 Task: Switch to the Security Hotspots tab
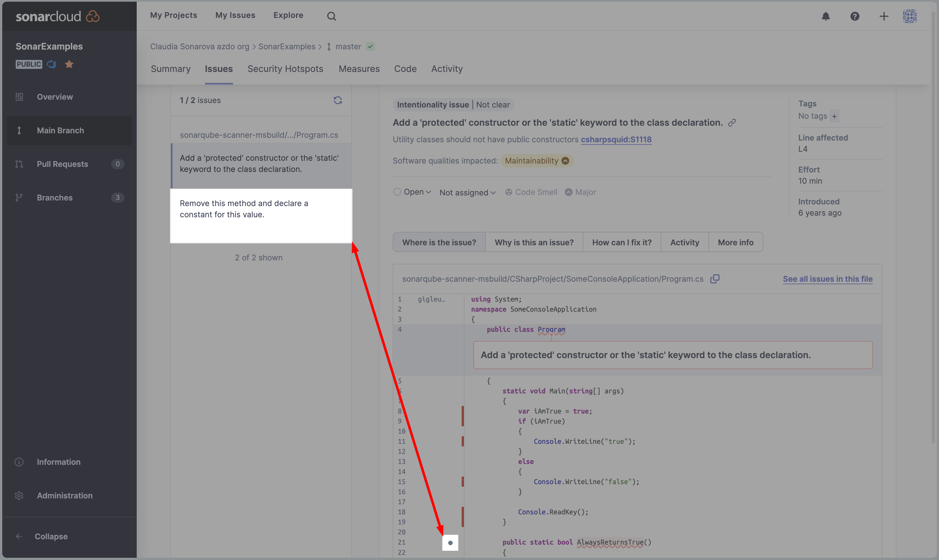[x=285, y=69]
